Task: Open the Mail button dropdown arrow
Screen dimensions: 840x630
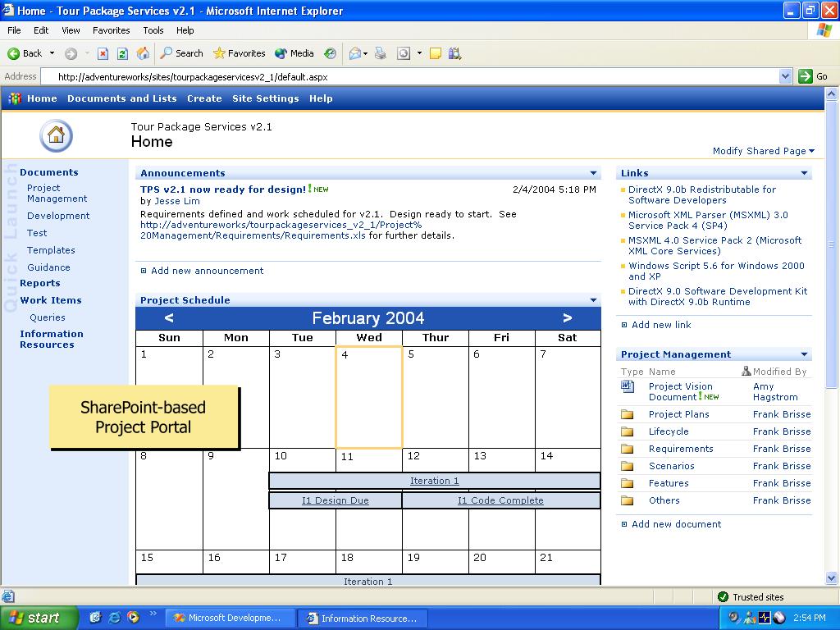Action: point(365,53)
